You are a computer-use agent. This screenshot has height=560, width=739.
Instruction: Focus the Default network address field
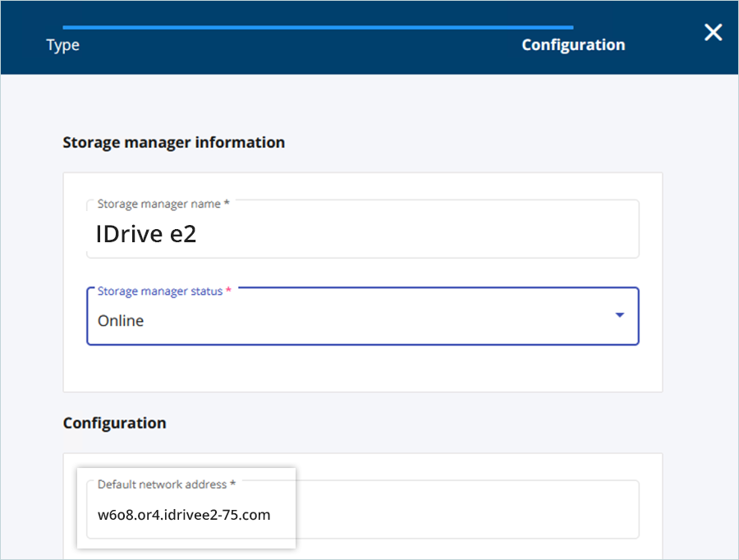click(362, 511)
